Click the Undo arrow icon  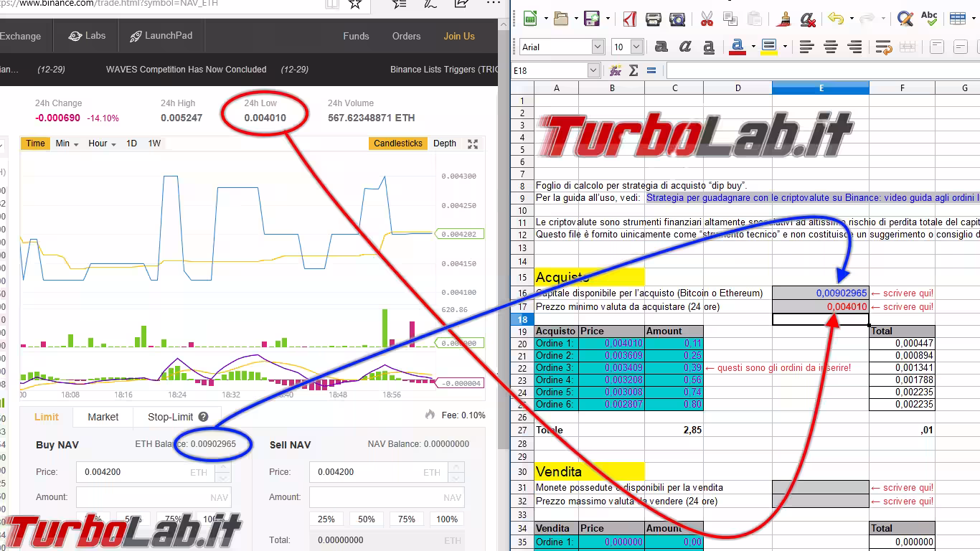tap(835, 19)
